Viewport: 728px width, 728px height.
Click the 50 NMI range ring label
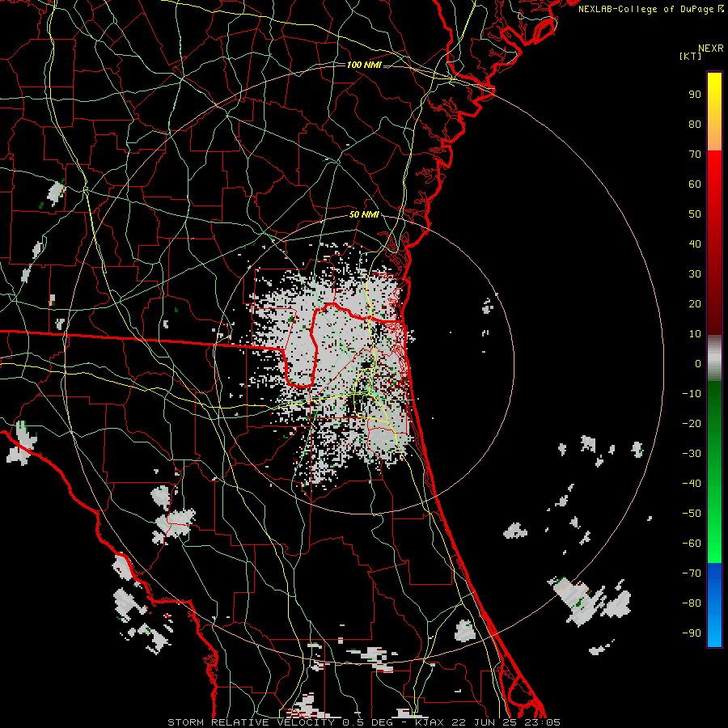click(364, 214)
